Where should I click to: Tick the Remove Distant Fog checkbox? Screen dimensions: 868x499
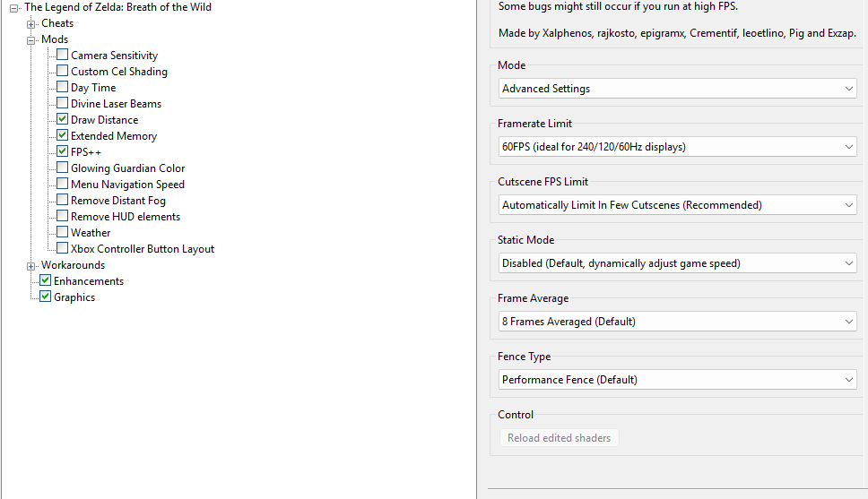click(x=63, y=200)
